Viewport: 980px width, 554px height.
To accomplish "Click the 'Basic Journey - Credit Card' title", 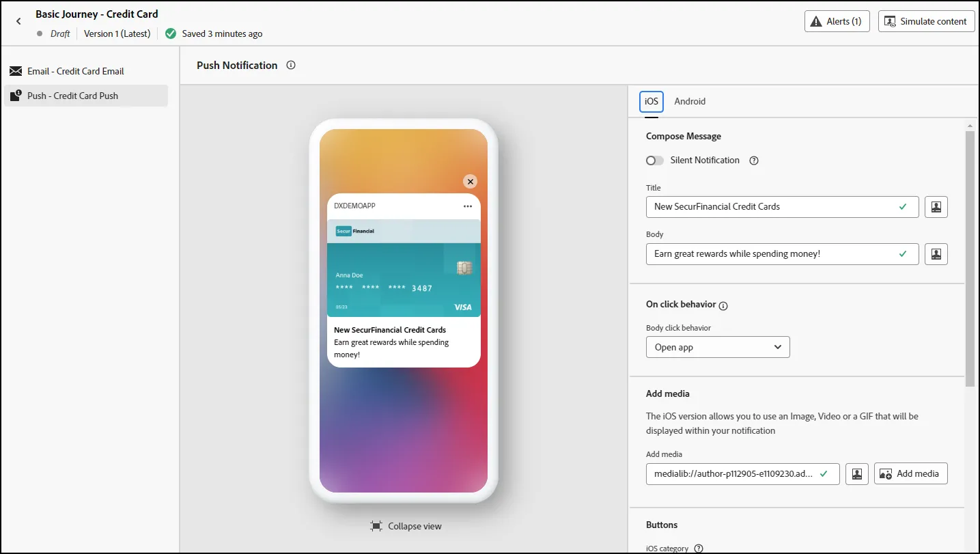I will pos(97,14).
